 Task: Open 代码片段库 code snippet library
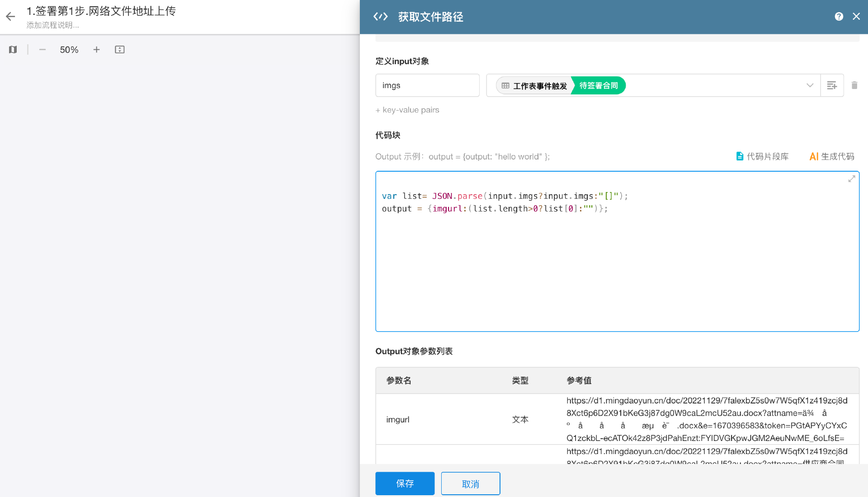762,156
